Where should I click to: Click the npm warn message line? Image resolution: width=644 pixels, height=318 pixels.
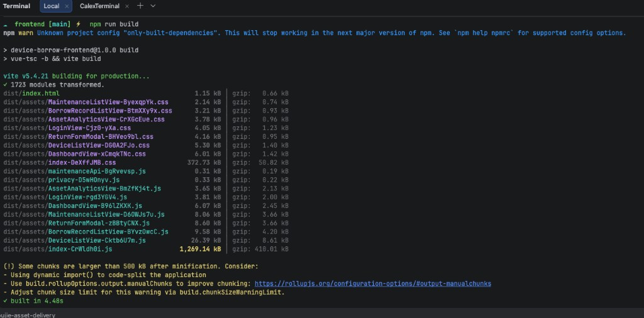314,33
